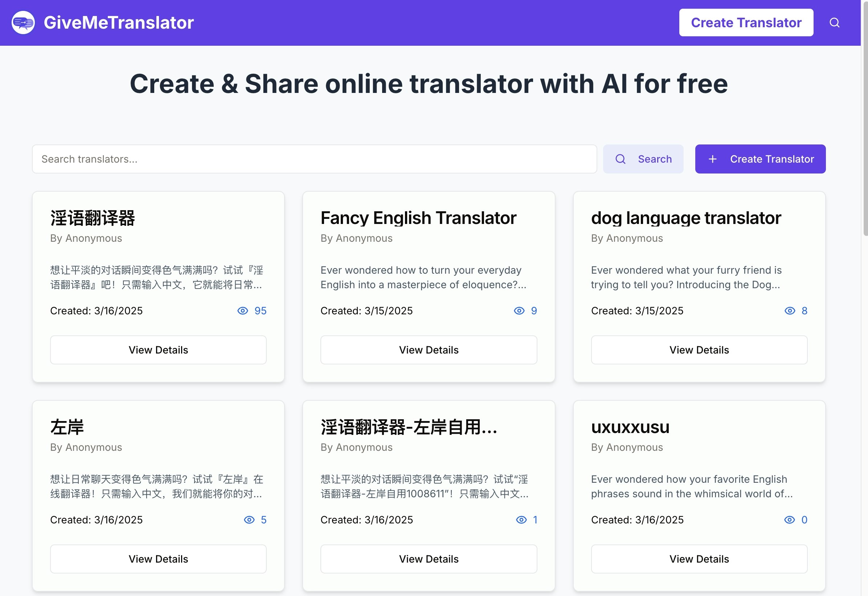Open View Details for 淫语翻译器 card
The width and height of the screenshot is (868, 596).
point(158,350)
